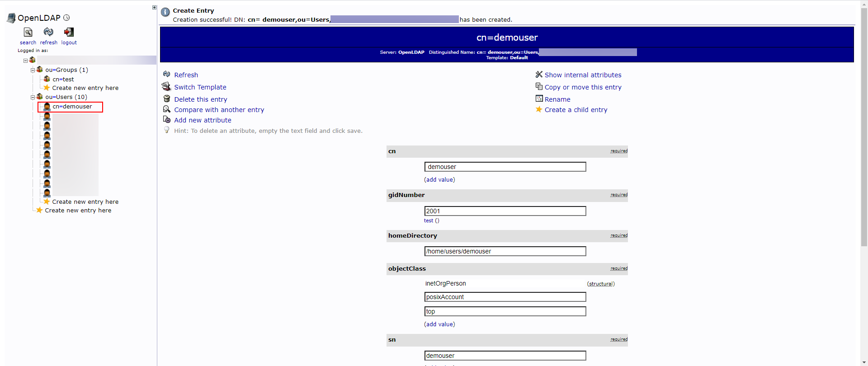Focus the posixAccount objectClass field
868x366 pixels.
pos(505,297)
